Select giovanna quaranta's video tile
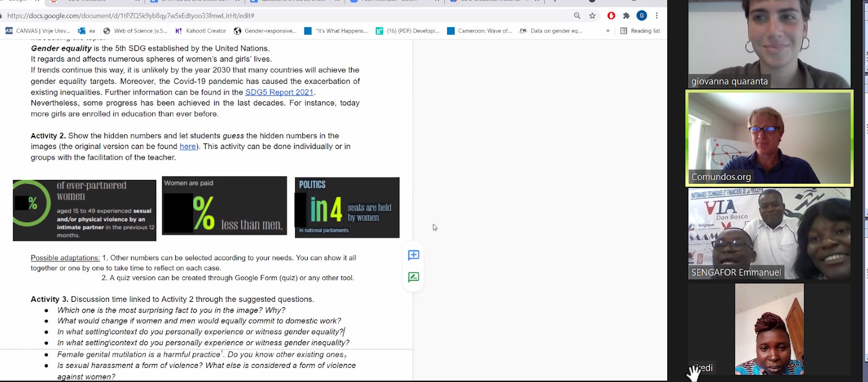This screenshot has height=382, width=868. click(x=769, y=44)
